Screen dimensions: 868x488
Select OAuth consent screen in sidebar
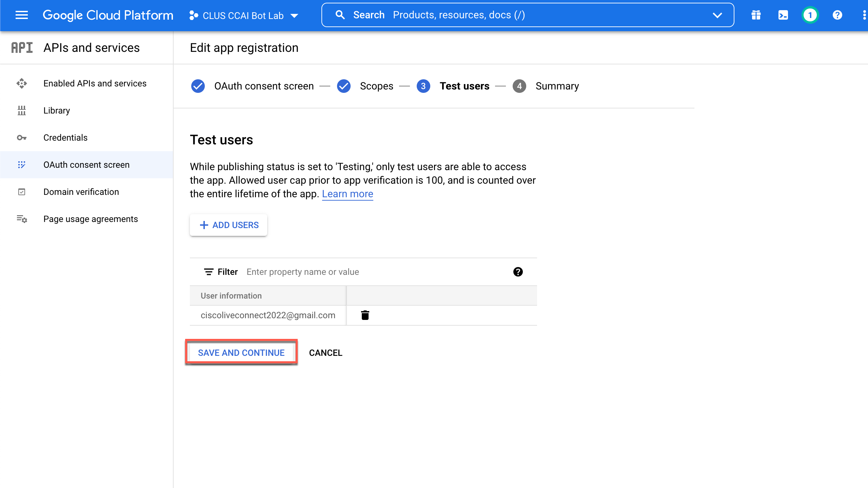(x=87, y=165)
